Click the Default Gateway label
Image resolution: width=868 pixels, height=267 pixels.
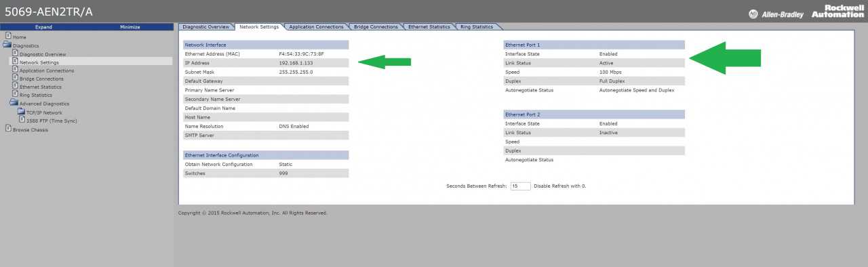203,81
